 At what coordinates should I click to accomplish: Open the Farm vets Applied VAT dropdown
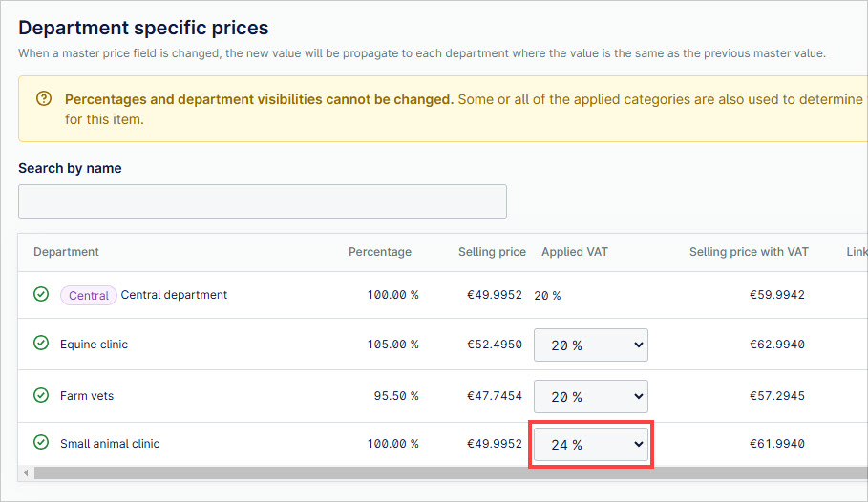point(591,396)
